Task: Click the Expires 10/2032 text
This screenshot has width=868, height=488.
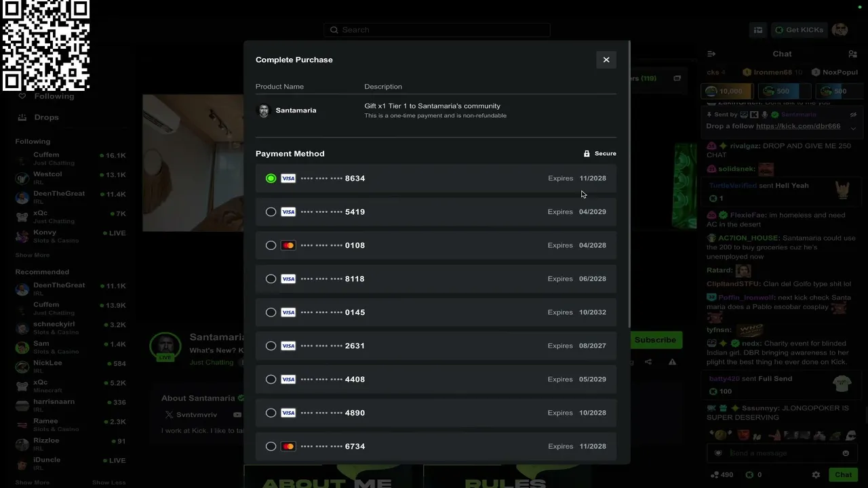Action: coord(577,312)
